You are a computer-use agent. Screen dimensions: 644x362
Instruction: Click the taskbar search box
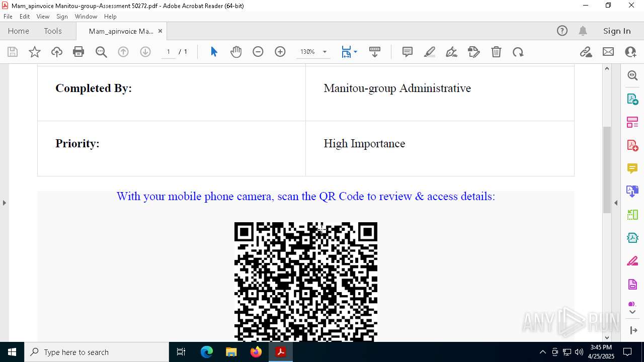tap(97, 352)
